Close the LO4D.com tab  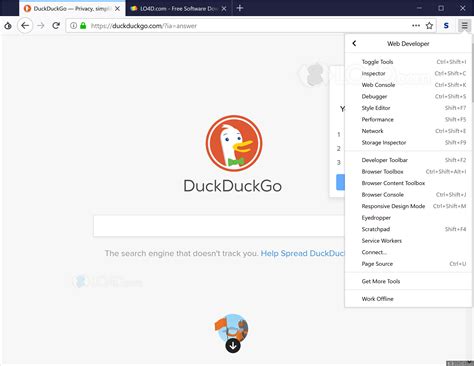pyautogui.click(x=224, y=9)
